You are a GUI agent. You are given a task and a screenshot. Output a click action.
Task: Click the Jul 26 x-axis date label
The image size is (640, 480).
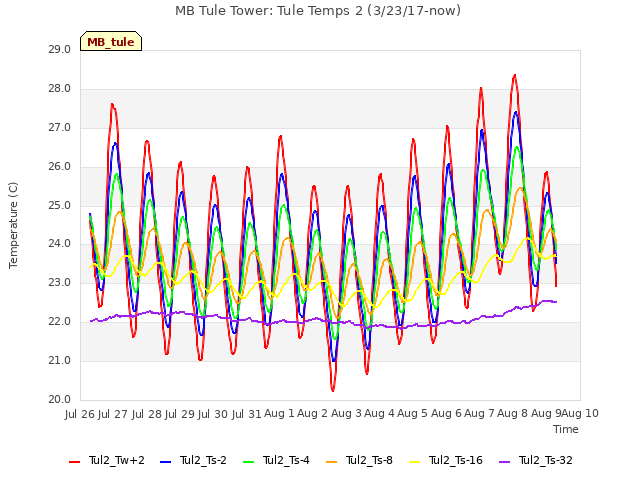[x=80, y=414]
